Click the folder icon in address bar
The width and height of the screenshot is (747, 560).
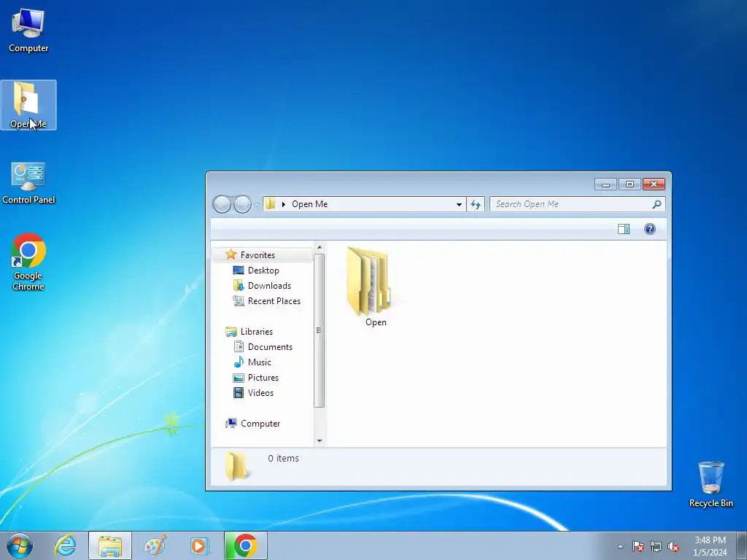tap(270, 204)
